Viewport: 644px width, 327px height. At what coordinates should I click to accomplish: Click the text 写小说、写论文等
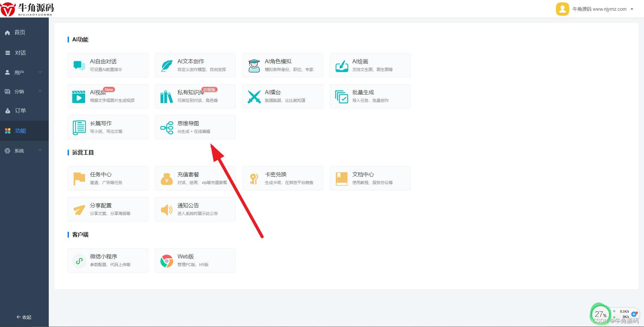[x=106, y=132]
